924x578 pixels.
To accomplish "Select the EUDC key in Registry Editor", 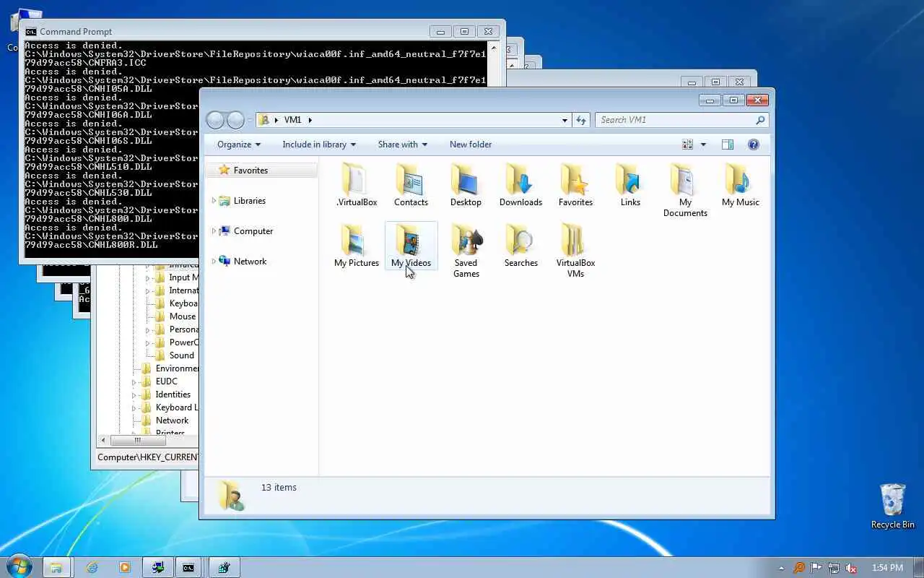I will pyautogui.click(x=166, y=381).
